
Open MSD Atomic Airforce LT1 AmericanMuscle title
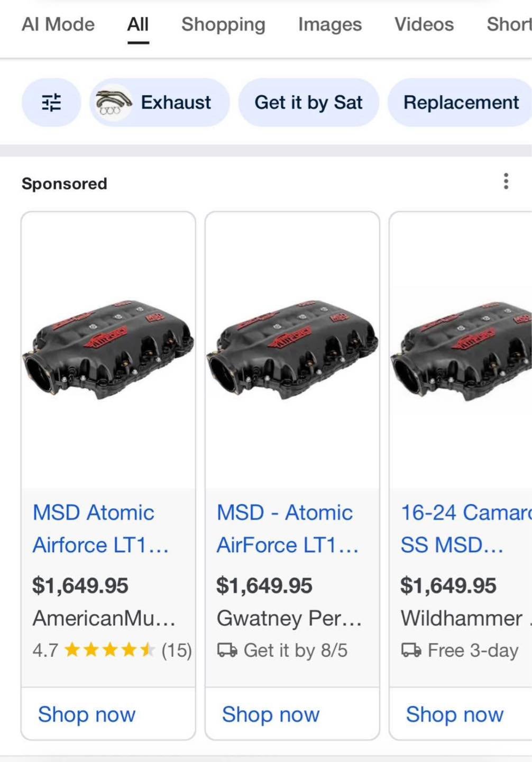(100, 529)
